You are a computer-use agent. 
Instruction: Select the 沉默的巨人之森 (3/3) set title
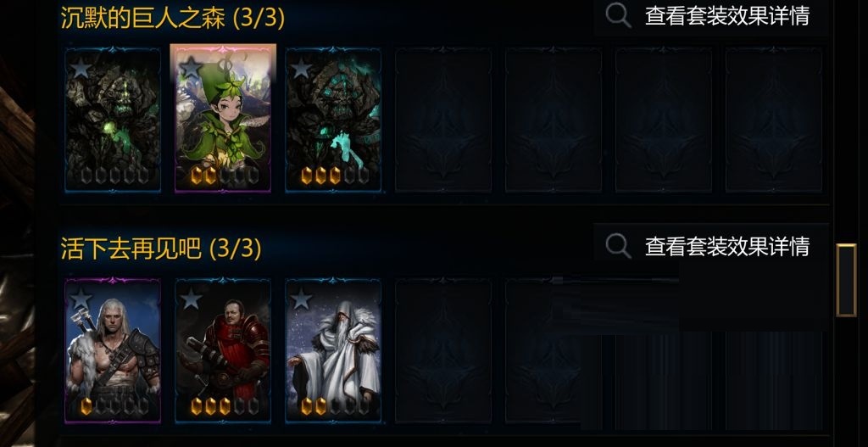(x=173, y=19)
